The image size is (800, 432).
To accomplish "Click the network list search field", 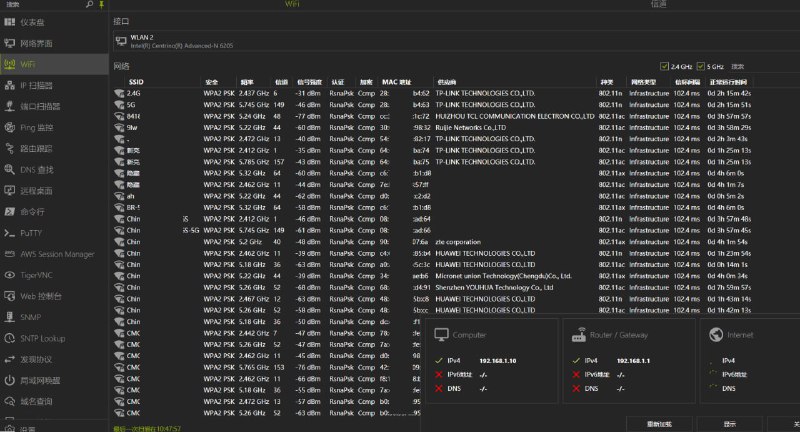I will pyautogui.click(x=767, y=66).
